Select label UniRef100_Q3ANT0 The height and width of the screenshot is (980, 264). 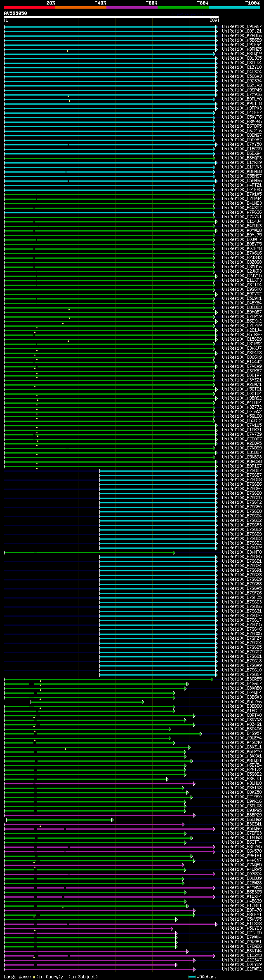[x=242, y=552]
